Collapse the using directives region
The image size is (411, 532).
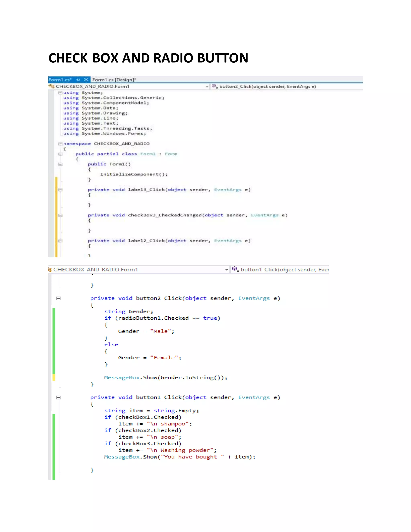[x=60, y=93]
